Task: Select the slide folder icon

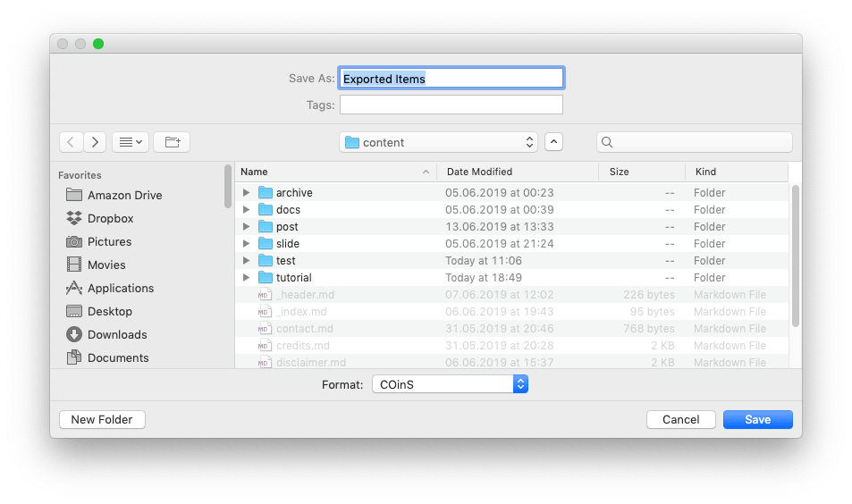Action: 266,243
